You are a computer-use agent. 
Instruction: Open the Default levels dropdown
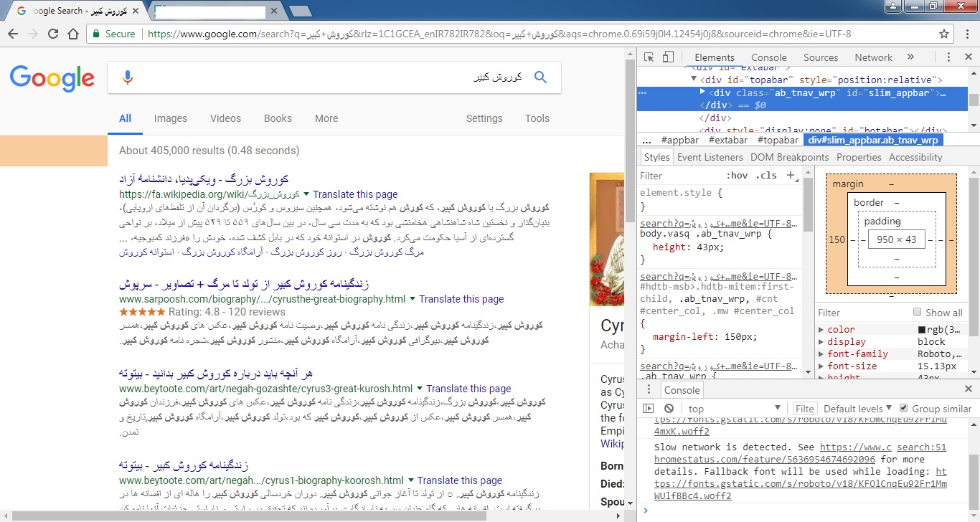click(x=858, y=409)
